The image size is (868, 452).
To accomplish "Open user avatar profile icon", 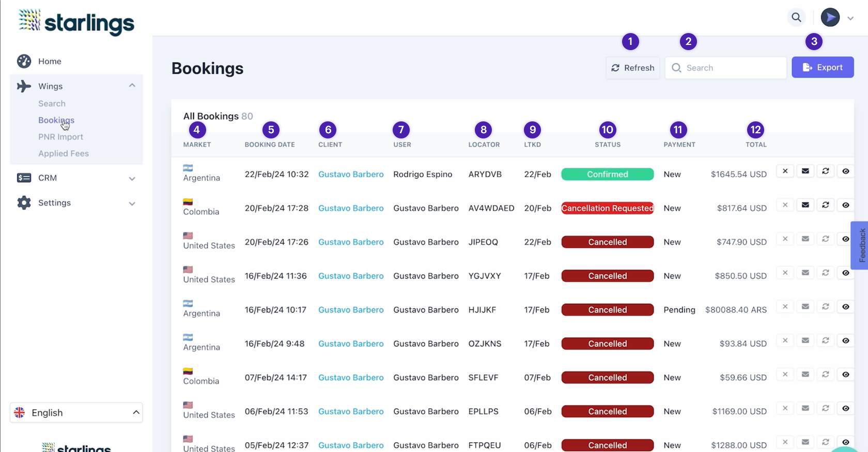I will point(830,18).
